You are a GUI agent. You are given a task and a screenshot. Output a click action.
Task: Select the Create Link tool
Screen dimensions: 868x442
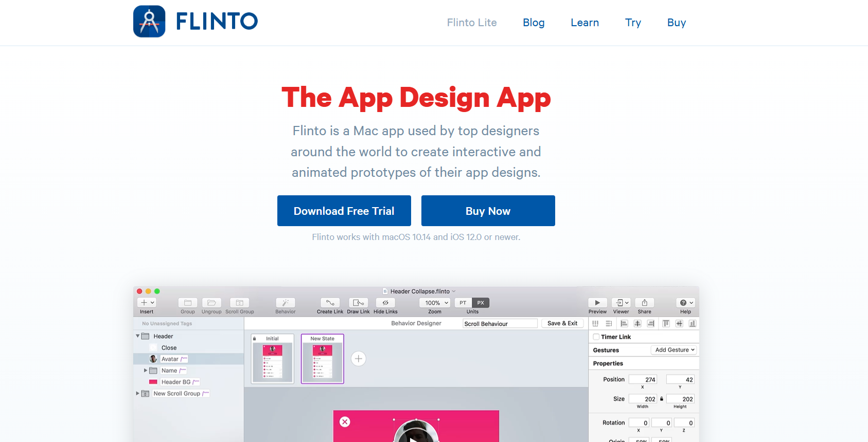(330, 303)
